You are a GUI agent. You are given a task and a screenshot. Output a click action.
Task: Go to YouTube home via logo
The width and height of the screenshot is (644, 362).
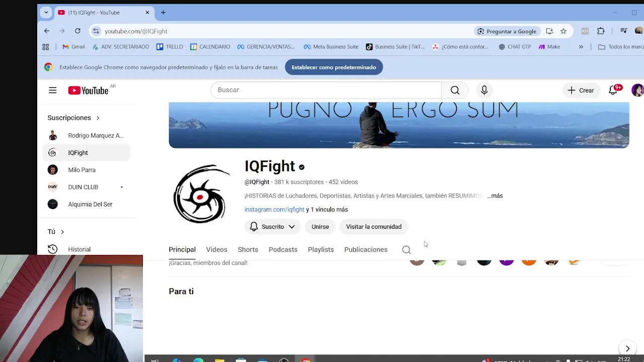[89, 90]
